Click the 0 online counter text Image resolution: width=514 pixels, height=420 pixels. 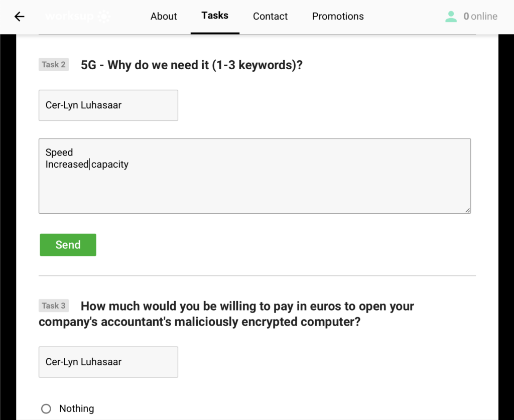point(480,17)
